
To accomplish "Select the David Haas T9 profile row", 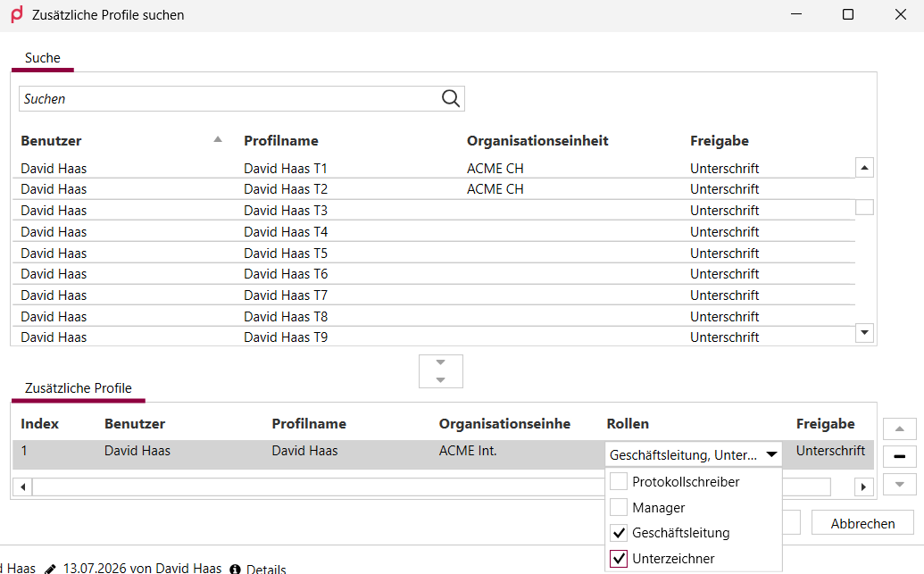I will coord(434,337).
